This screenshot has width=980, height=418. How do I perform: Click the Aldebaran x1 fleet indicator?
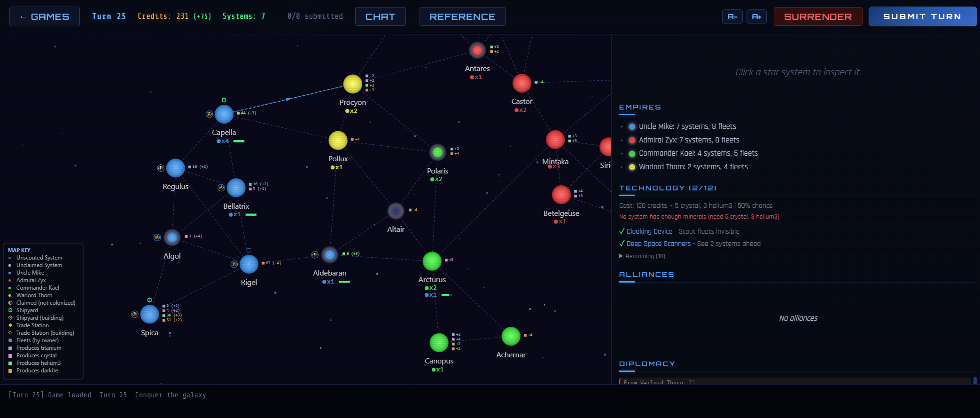(328, 282)
